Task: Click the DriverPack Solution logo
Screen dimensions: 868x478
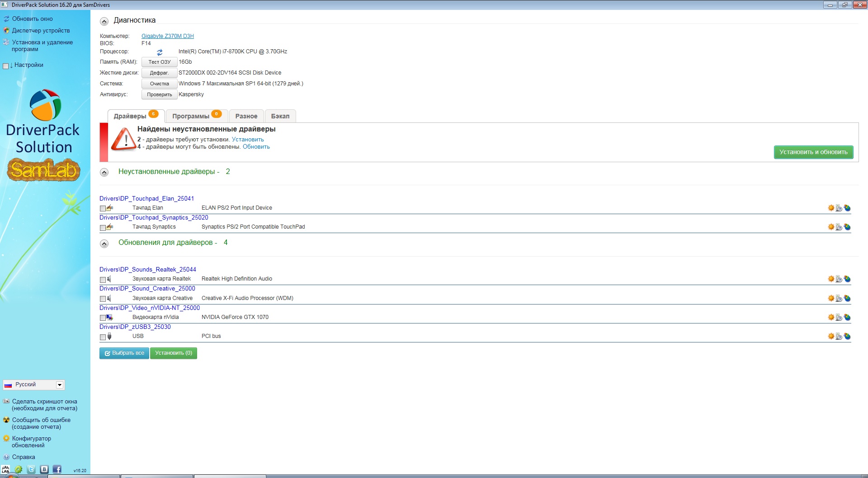Action: 44,136
